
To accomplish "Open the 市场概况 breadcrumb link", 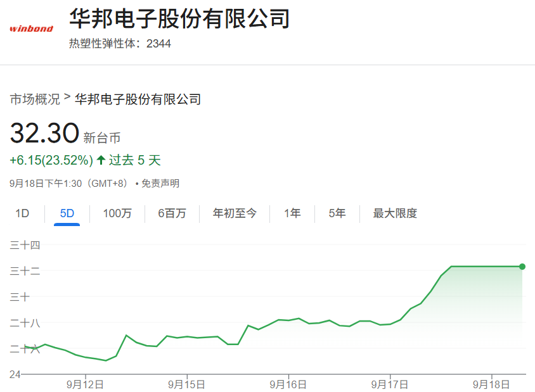I will [x=35, y=99].
